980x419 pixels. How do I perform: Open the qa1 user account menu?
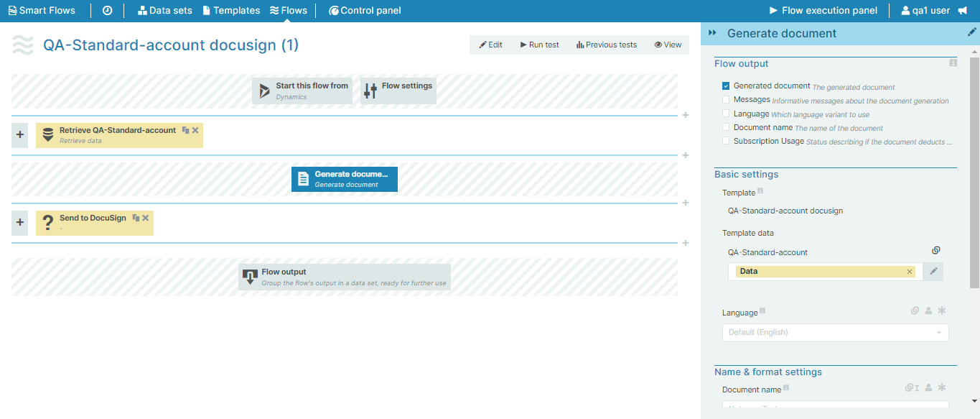pyautogui.click(x=925, y=11)
